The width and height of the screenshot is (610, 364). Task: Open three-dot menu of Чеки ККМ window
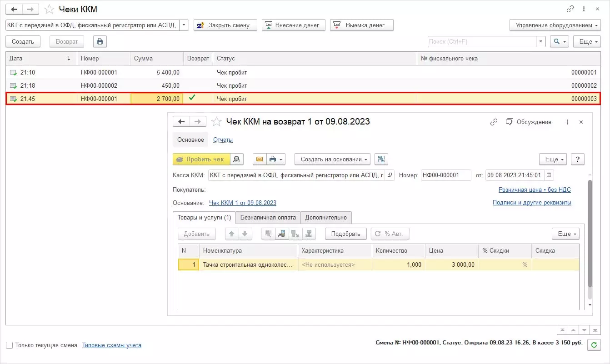click(x=584, y=9)
